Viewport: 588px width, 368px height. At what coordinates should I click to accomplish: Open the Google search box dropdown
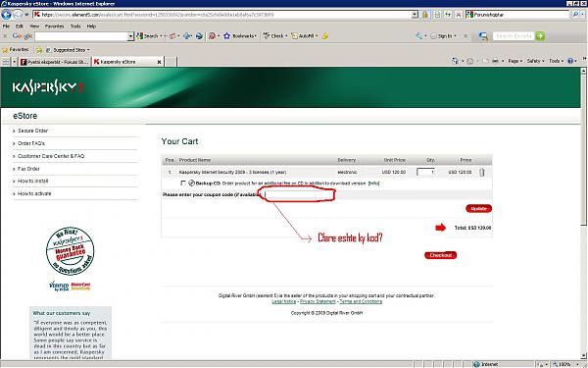click(x=130, y=36)
